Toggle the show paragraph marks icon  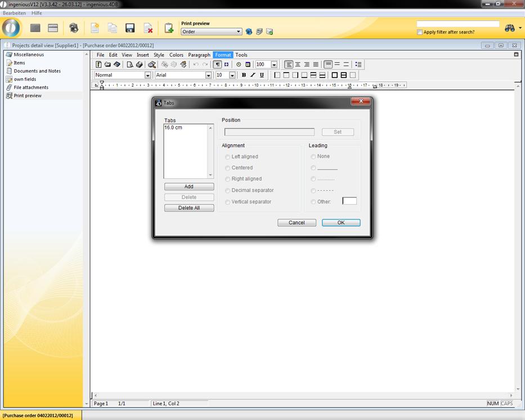click(x=217, y=65)
